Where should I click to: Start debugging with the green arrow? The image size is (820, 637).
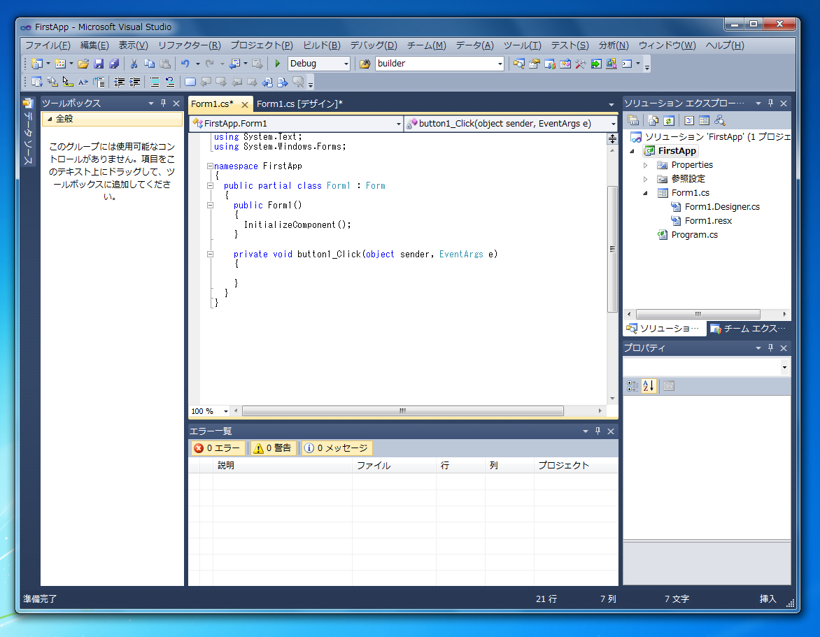tap(275, 63)
